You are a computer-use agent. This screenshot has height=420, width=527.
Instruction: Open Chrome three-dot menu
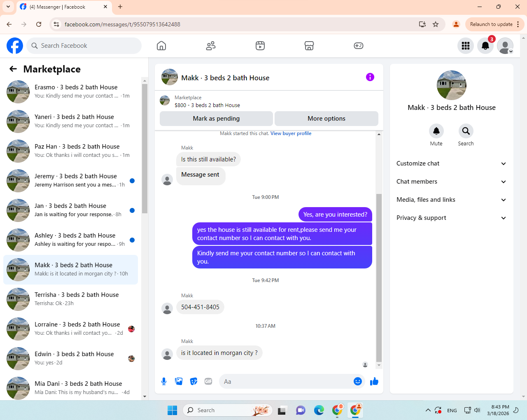point(518,24)
